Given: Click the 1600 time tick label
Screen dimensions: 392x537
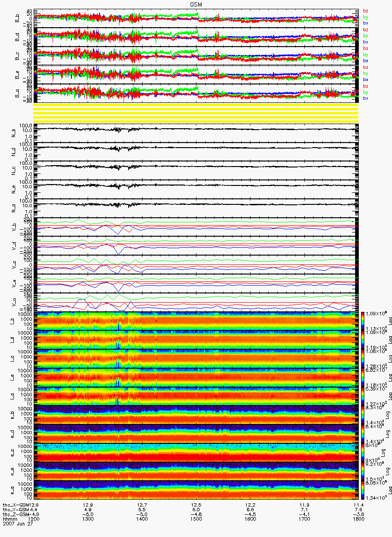Looking at the screenshot, I should pyautogui.click(x=250, y=519).
